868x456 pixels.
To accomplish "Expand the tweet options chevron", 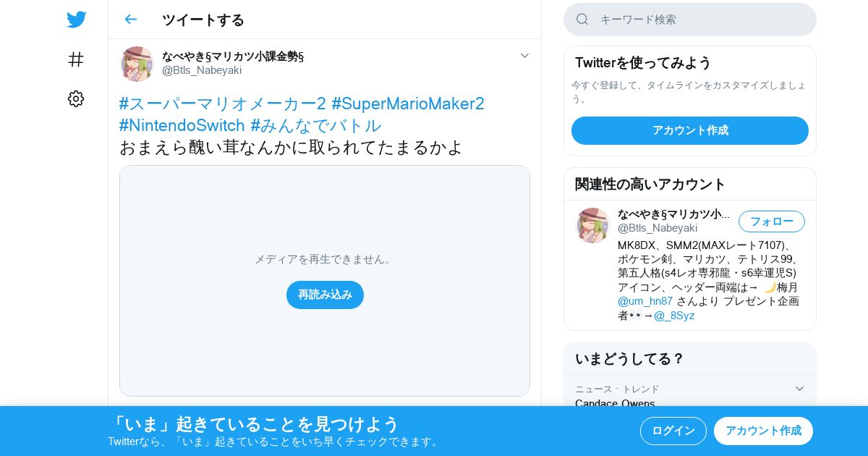I will point(525,56).
